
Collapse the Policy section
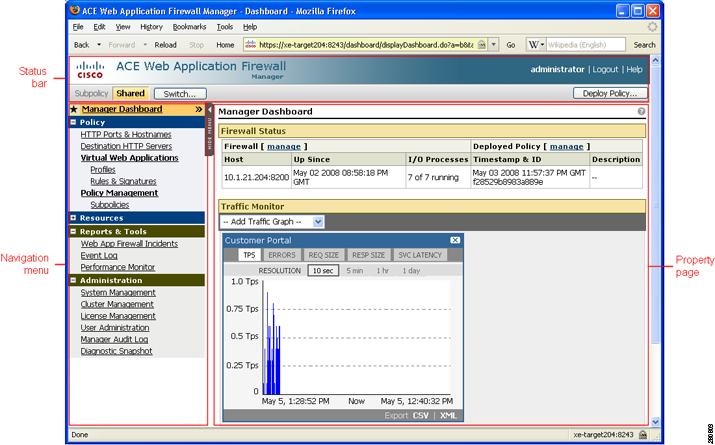tap(74, 122)
